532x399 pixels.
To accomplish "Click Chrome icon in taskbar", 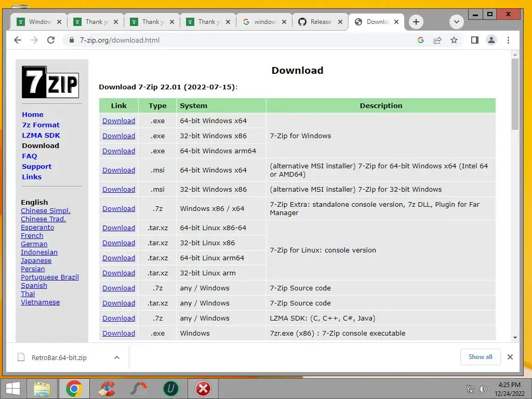I will [x=74, y=389].
